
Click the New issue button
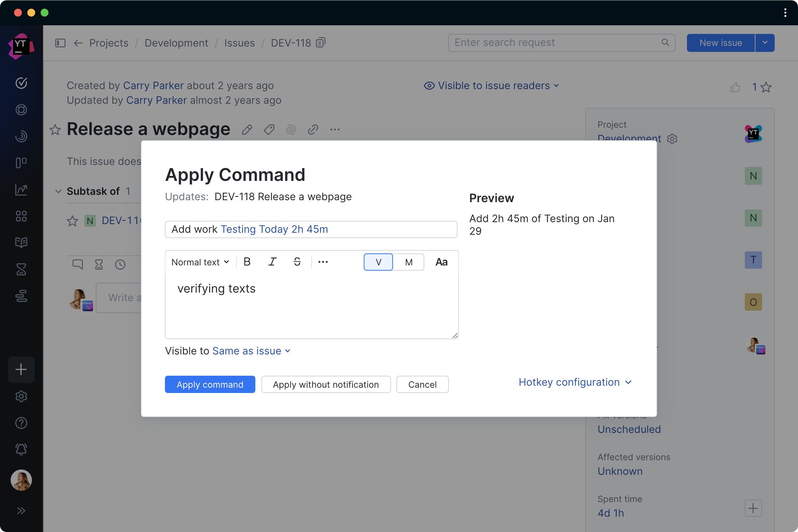tap(721, 43)
